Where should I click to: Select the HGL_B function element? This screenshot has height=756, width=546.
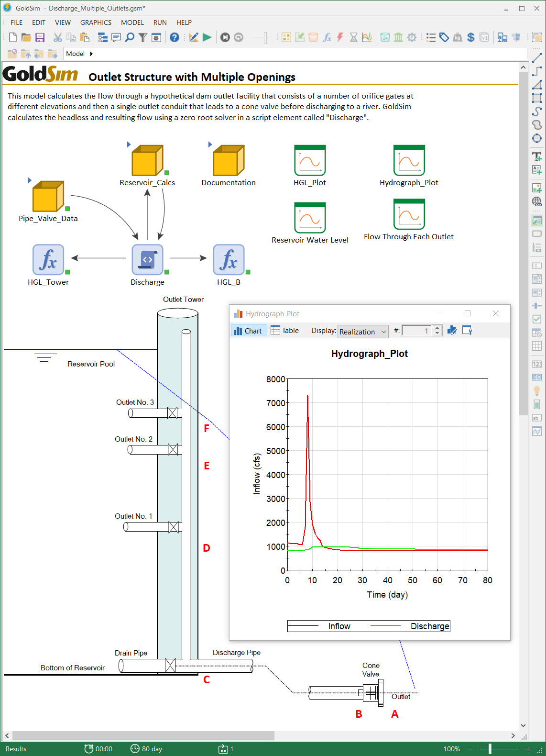coord(229,259)
